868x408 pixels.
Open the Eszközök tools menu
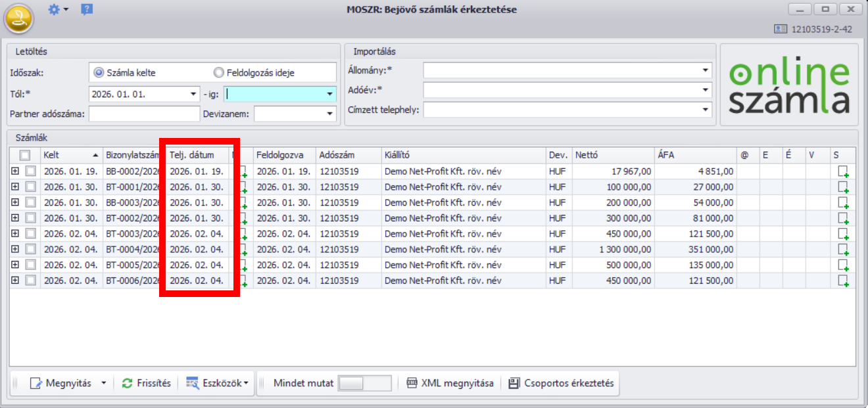click(217, 383)
